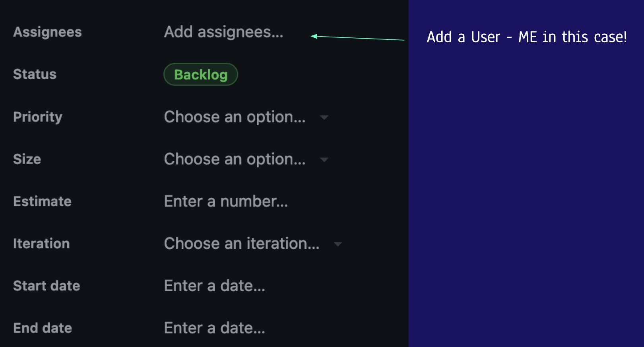The height and width of the screenshot is (347, 644).
Task: Click the End date label
Action: coord(42,328)
